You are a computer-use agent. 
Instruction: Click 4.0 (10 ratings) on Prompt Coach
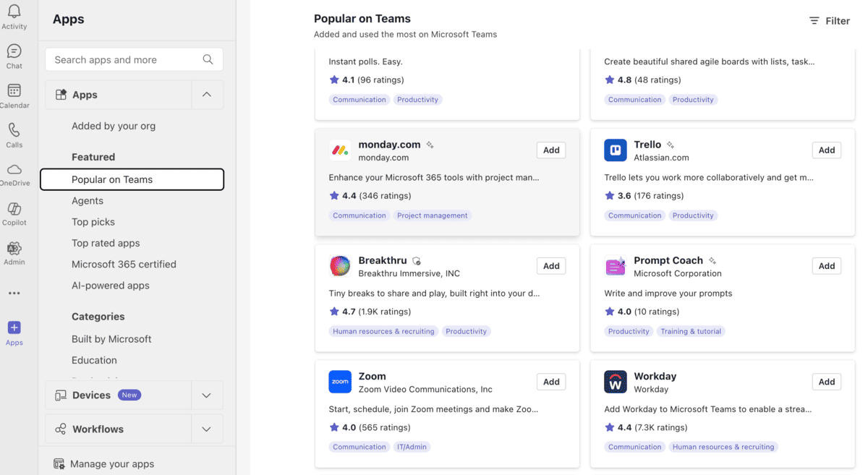[x=642, y=312]
